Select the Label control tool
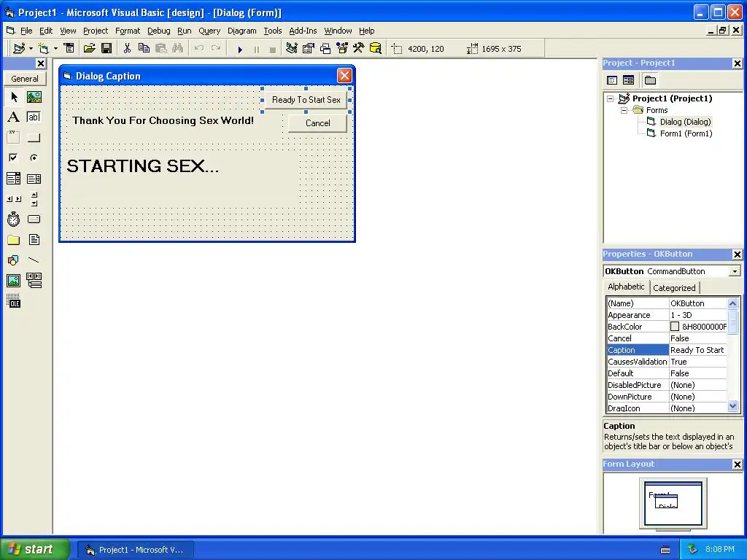The width and height of the screenshot is (747, 560). click(x=14, y=117)
